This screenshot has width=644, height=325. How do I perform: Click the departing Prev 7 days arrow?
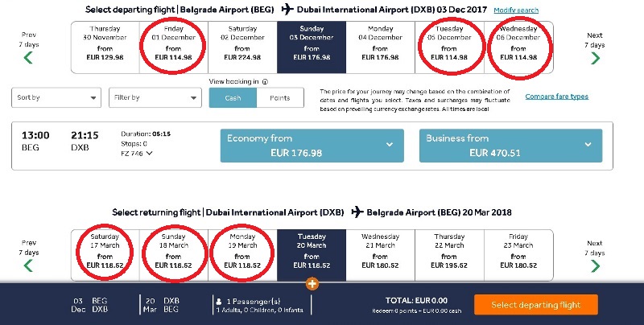click(x=29, y=57)
